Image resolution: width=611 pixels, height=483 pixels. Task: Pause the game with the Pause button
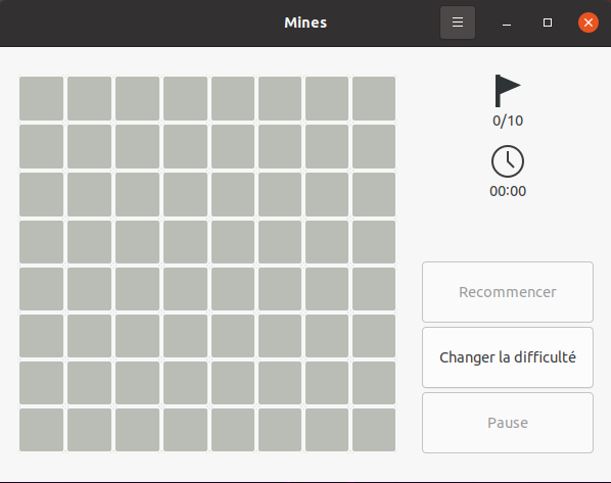[x=507, y=422]
